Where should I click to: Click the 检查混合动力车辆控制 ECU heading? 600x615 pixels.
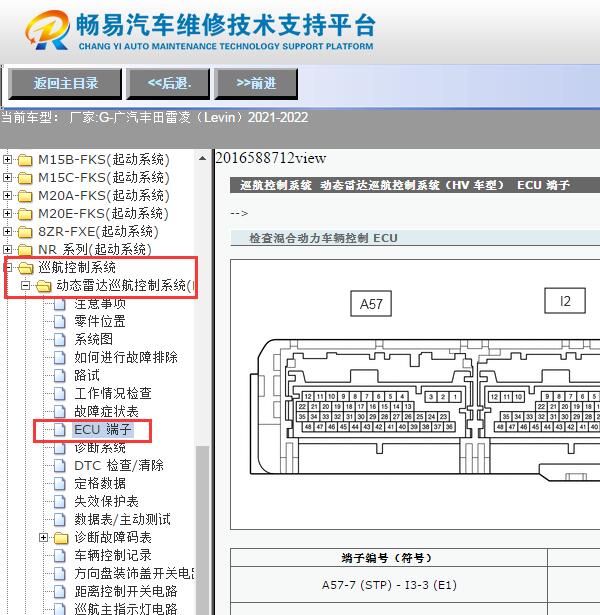[324, 238]
